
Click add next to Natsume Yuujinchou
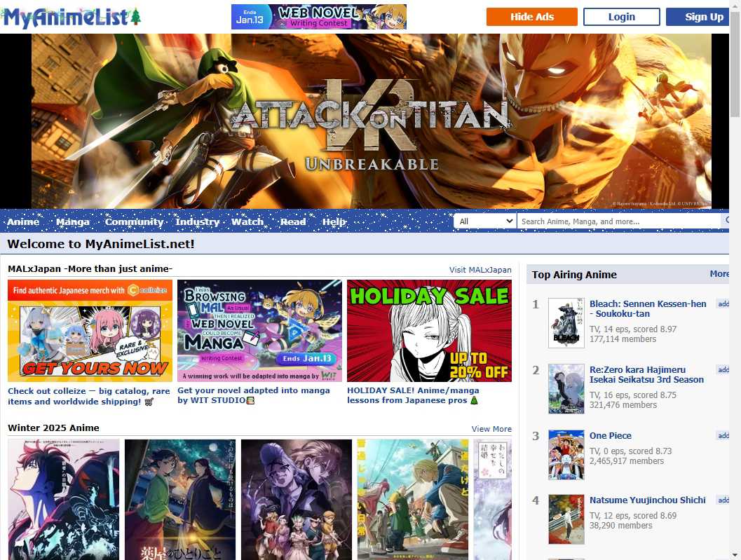pos(723,500)
